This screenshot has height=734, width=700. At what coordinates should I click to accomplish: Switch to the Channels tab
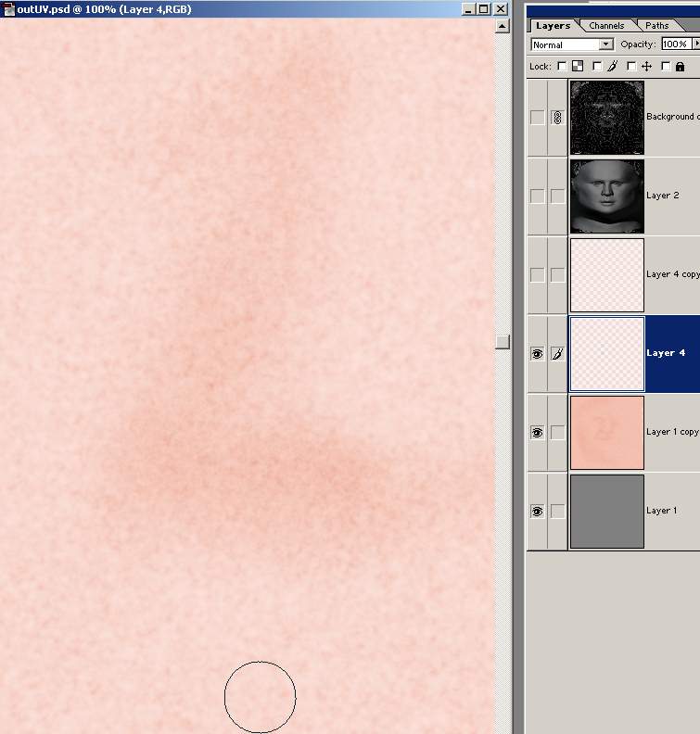(x=606, y=26)
